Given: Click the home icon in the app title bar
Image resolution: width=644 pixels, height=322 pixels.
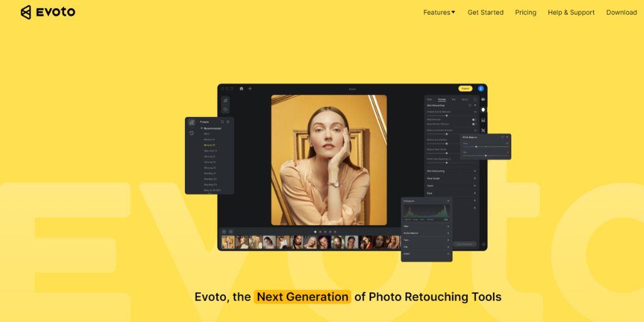Looking at the screenshot, I should 241,88.
